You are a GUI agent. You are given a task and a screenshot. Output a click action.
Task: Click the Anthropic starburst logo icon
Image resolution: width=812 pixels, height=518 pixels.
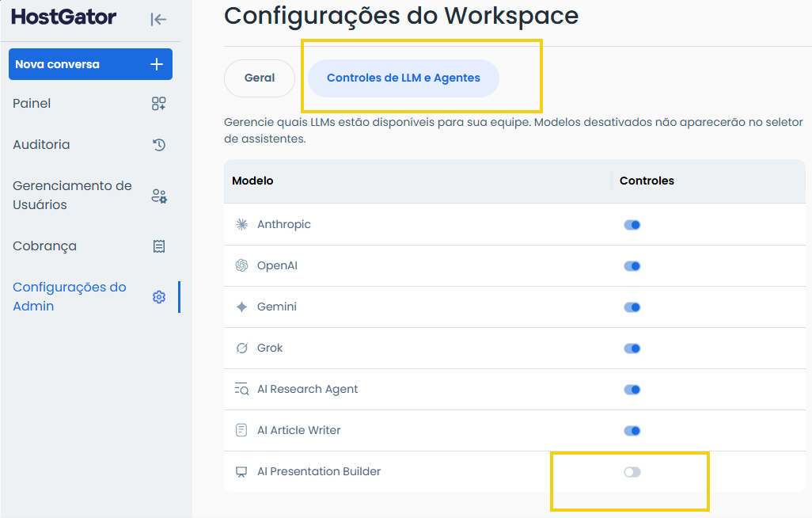[x=241, y=224]
